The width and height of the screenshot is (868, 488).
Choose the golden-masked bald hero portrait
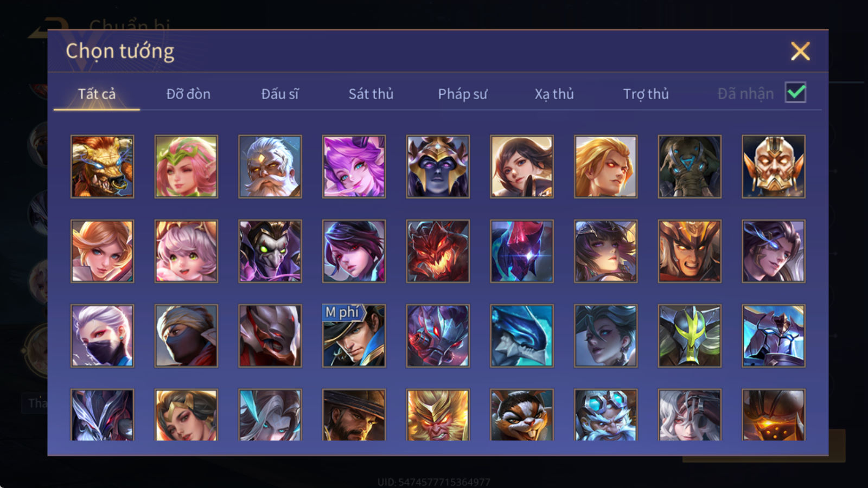click(774, 166)
